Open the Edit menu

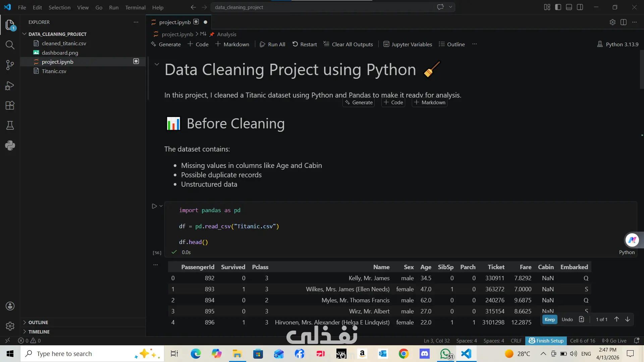click(37, 7)
